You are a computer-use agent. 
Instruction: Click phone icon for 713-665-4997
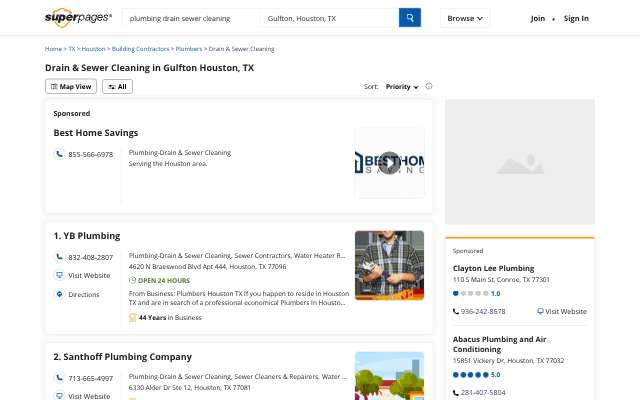(x=60, y=378)
